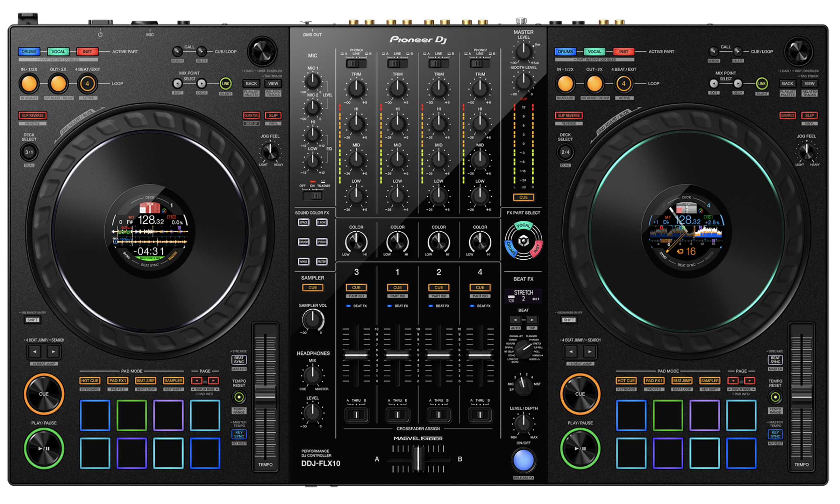Screen dimensions: 840x504
Task: Select VOCAL in the FX PART SELECT ring
Action: (x=523, y=225)
